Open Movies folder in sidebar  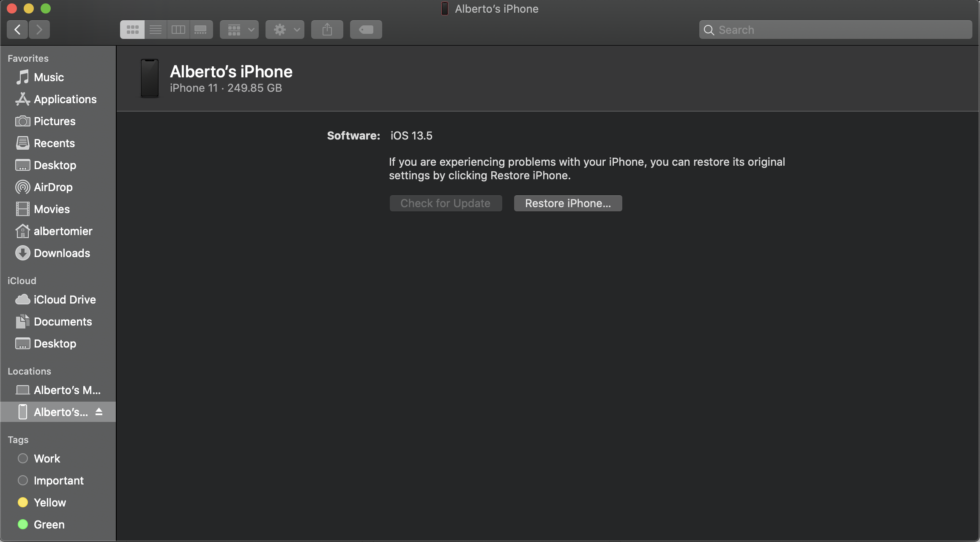[x=58, y=209]
